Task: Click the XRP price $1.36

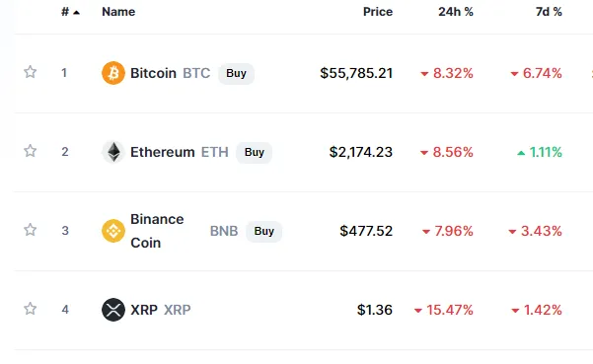Action: tap(374, 310)
